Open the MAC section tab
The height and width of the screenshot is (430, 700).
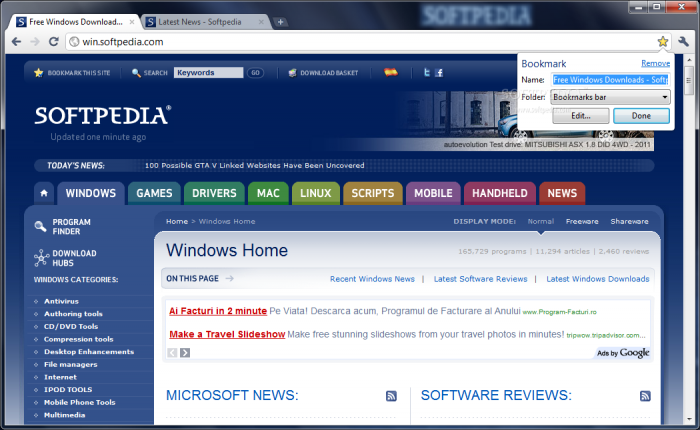[x=268, y=193]
